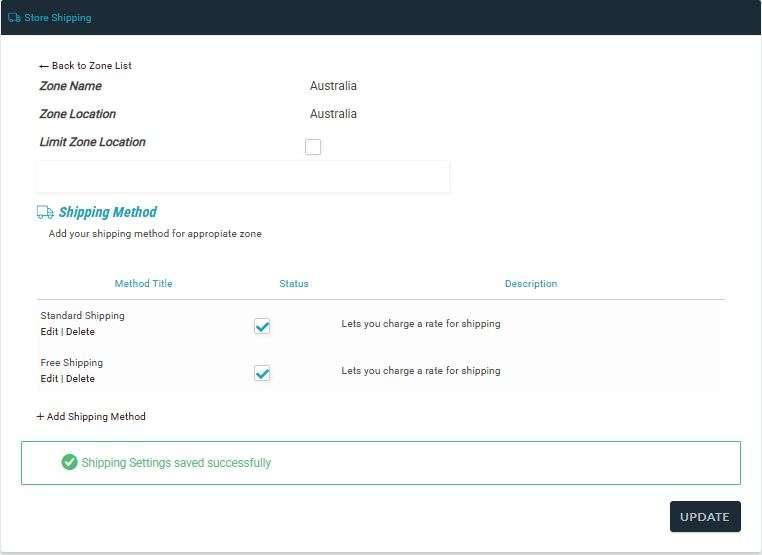The height and width of the screenshot is (555, 762).
Task: Click the Method Title column header
Action: click(x=143, y=284)
